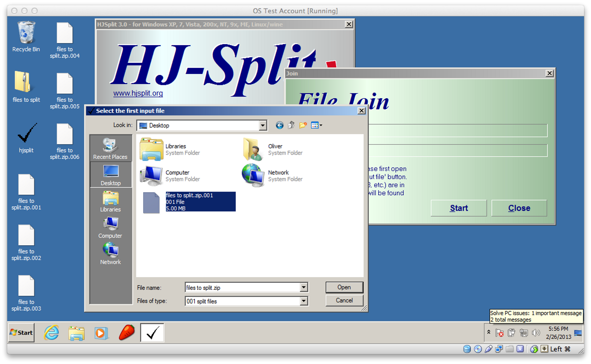Viewport: 591px width, 364px height.
Task: Select the Network system folder in file list
Action: point(272,176)
